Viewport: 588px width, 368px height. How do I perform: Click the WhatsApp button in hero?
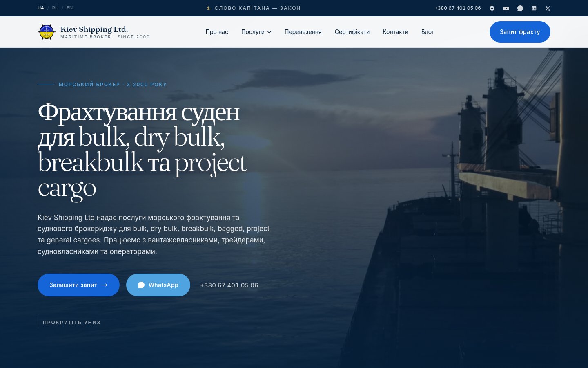pyautogui.click(x=158, y=285)
